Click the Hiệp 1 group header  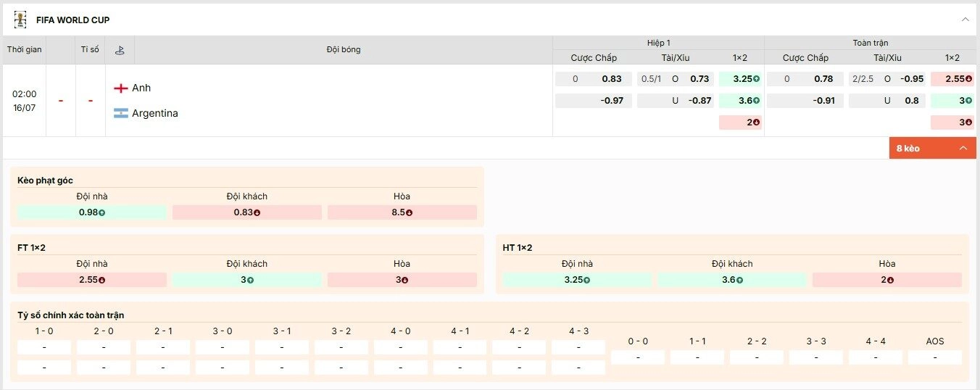pos(658,43)
